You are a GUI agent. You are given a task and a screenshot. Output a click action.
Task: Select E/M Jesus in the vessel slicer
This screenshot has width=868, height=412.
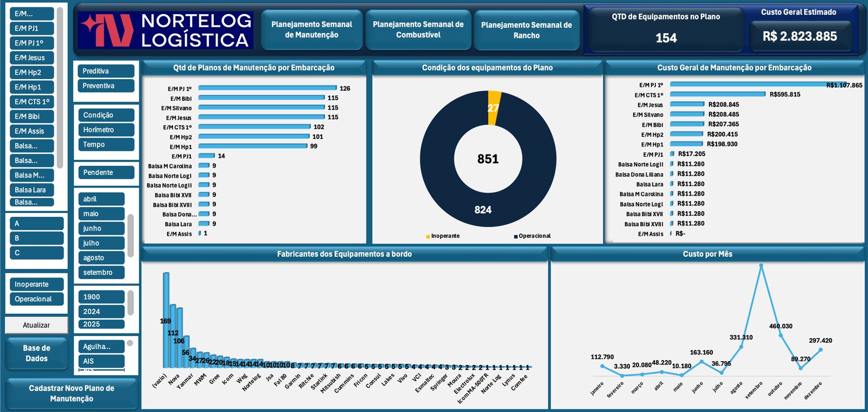(32, 57)
